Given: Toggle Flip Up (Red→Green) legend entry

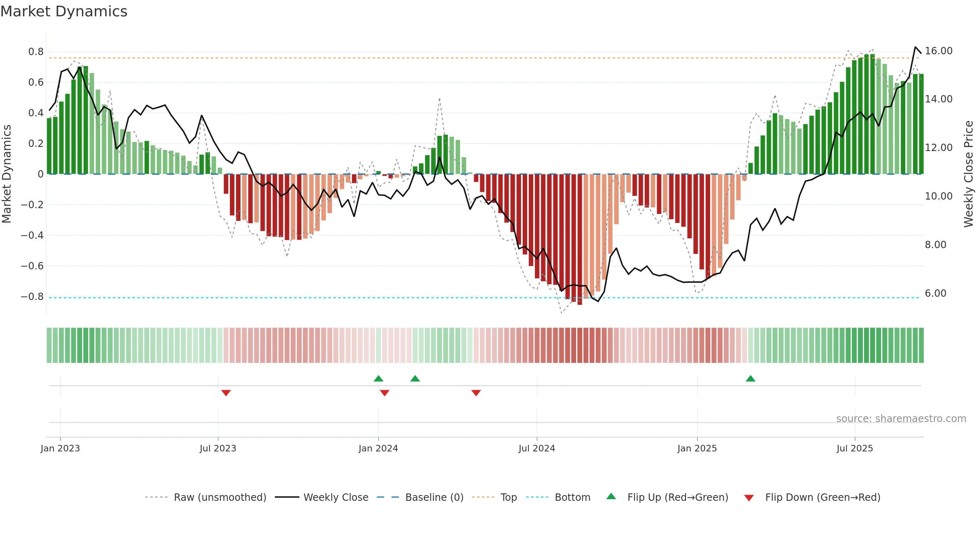Looking at the screenshot, I should coord(668,497).
